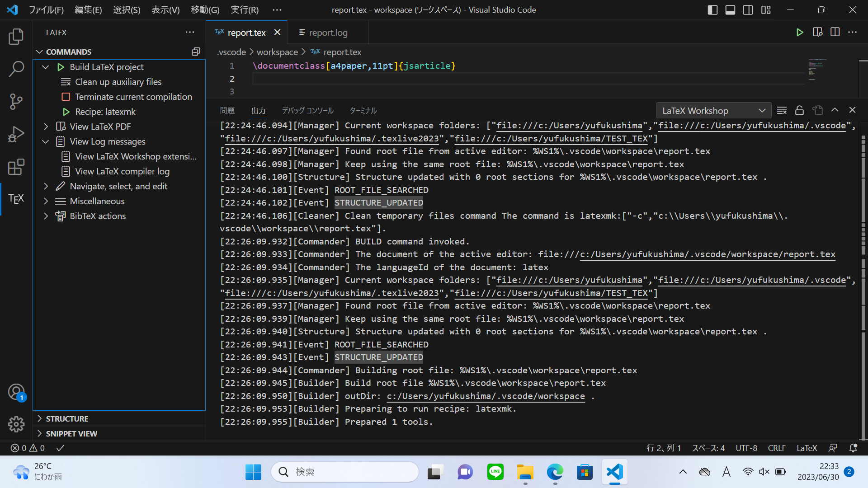Click the code minimap thumbnail

click(x=817, y=69)
